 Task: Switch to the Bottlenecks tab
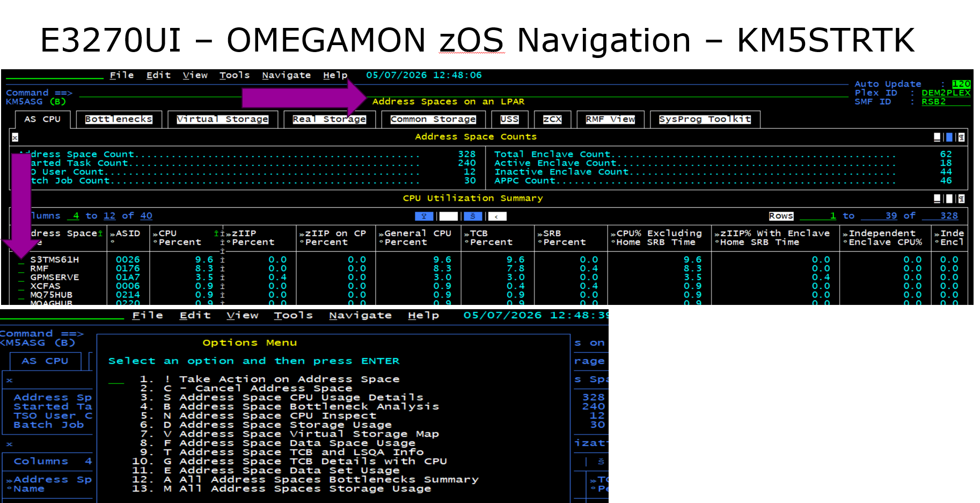tap(119, 119)
